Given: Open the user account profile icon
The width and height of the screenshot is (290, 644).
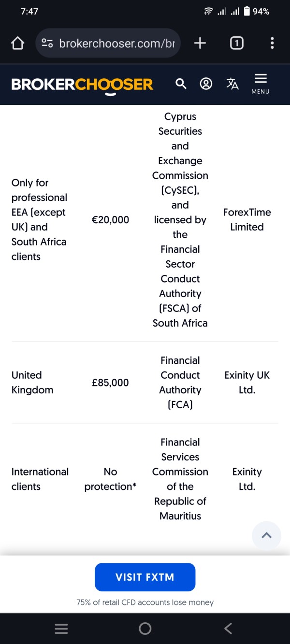Looking at the screenshot, I should point(206,84).
